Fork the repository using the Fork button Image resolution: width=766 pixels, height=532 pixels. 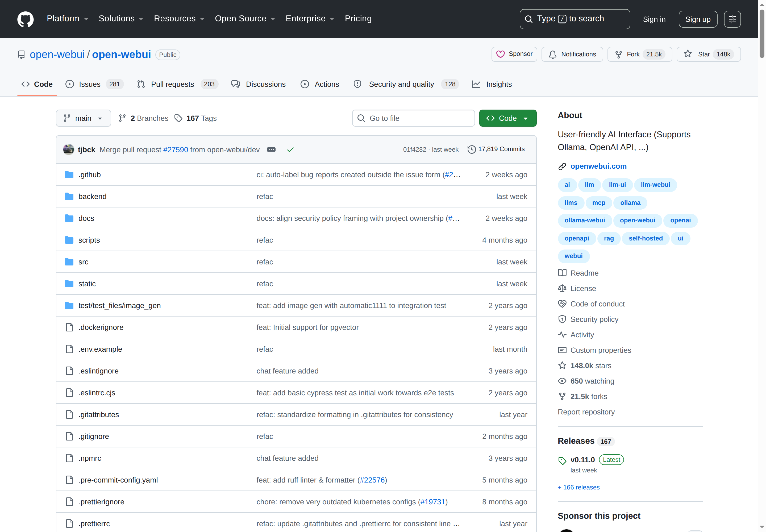[x=639, y=54]
